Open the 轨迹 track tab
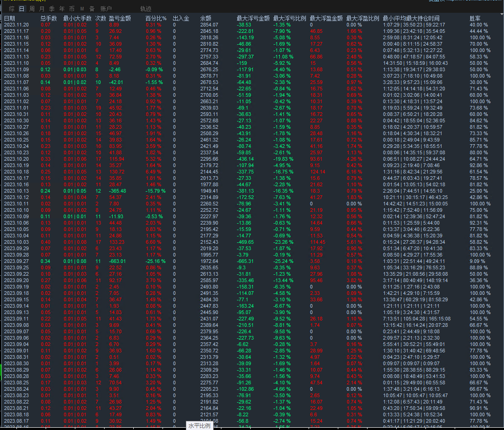This screenshot has width=504, height=430. pyautogui.click(x=146, y=9)
